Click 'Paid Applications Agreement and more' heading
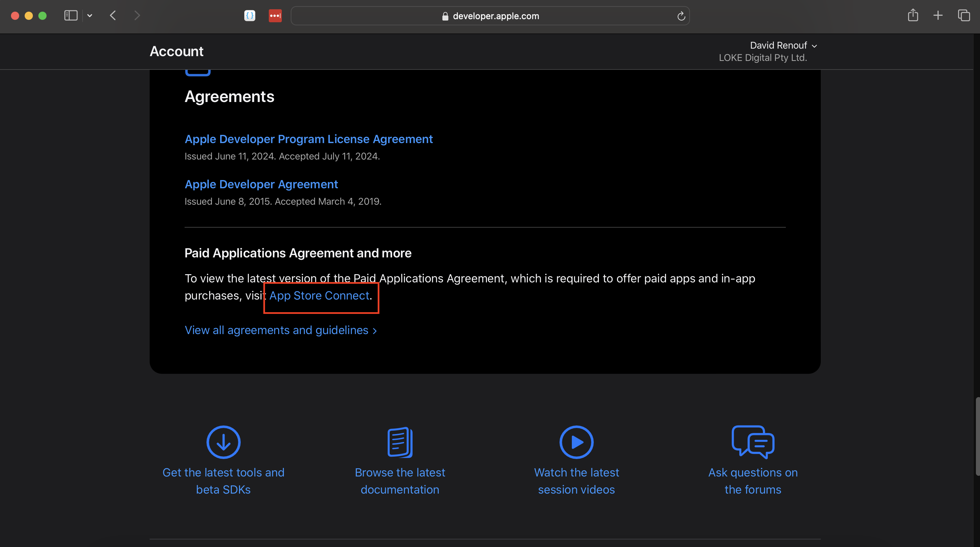 click(x=298, y=253)
